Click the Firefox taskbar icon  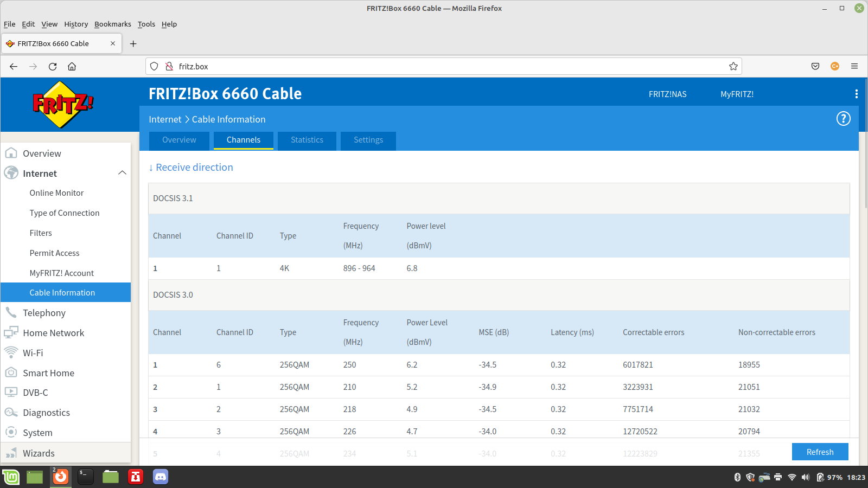pyautogui.click(x=61, y=477)
